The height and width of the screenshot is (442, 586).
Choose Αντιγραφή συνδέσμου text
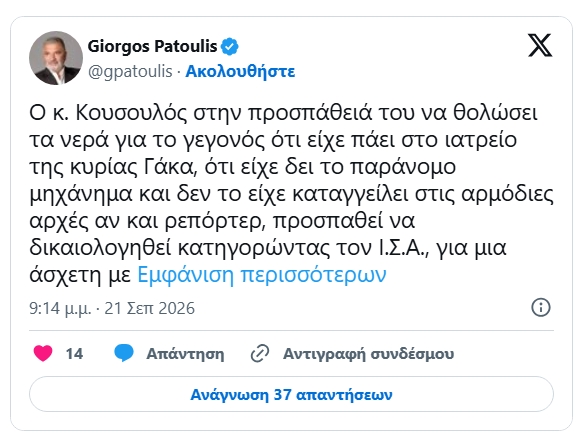point(368,354)
